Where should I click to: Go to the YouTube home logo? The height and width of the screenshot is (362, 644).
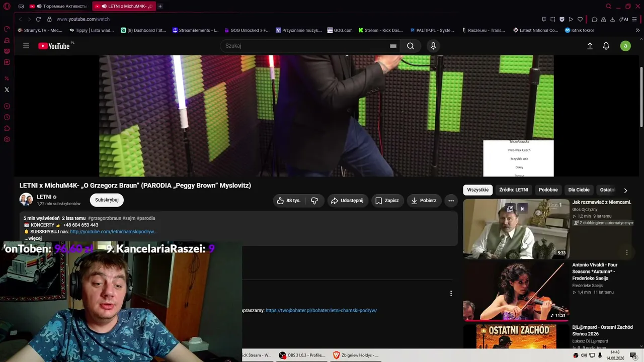(54, 46)
